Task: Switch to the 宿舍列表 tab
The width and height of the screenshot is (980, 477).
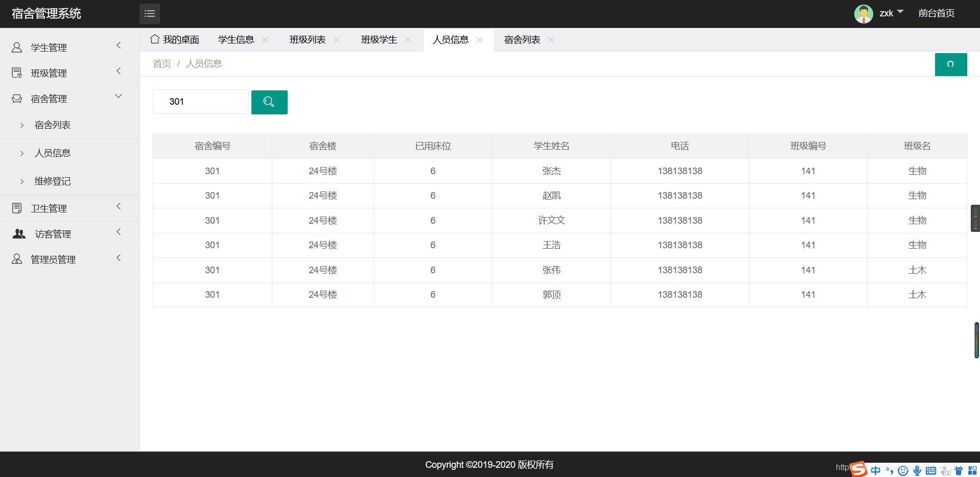Action: coord(522,40)
